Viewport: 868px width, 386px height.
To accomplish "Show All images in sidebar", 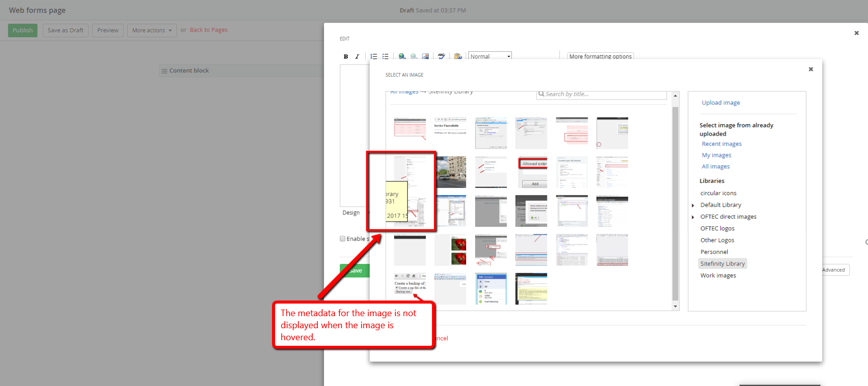I will point(716,166).
